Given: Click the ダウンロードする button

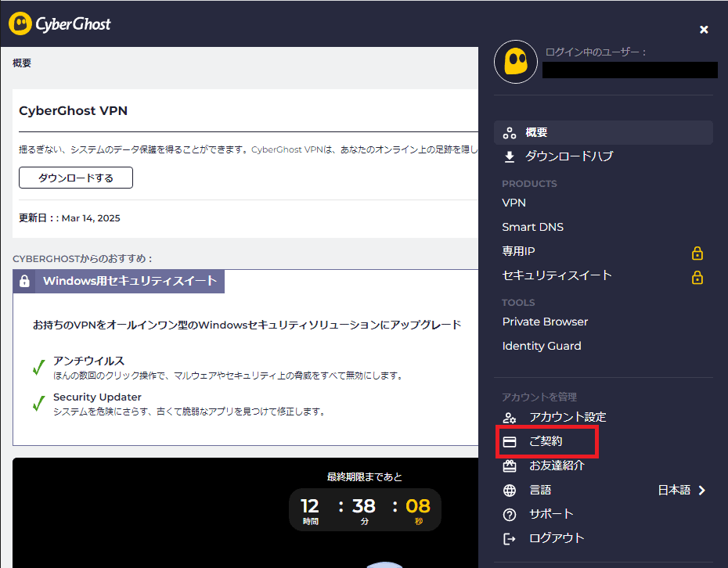Looking at the screenshot, I should 76,178.
